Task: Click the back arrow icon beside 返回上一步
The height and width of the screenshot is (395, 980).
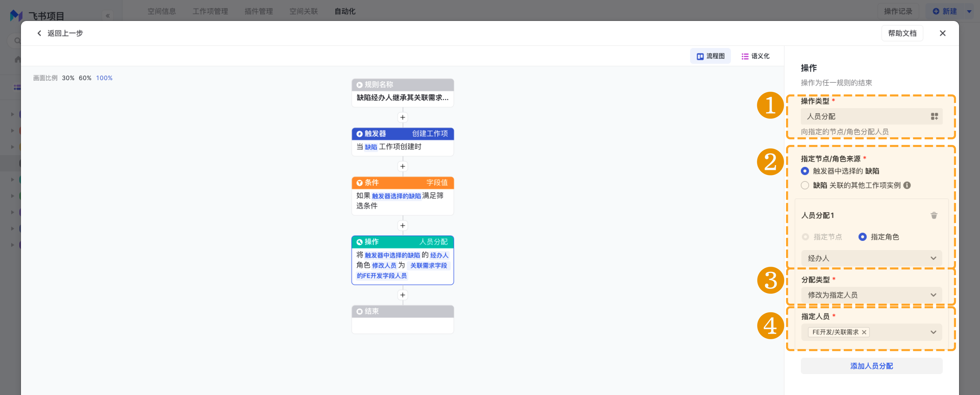Action: (39, 33)
